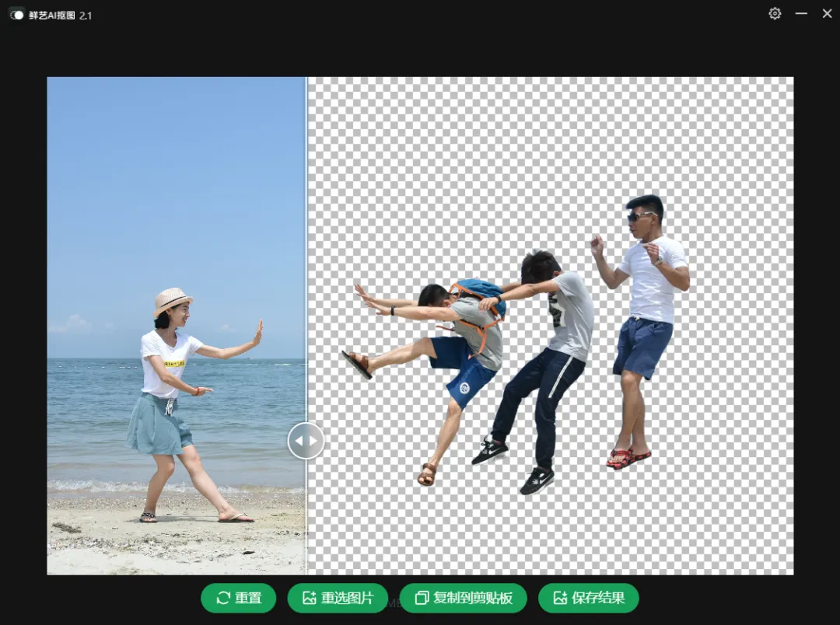
Task: Click the circular-arrows reset icon
Action: coord(223,598)
